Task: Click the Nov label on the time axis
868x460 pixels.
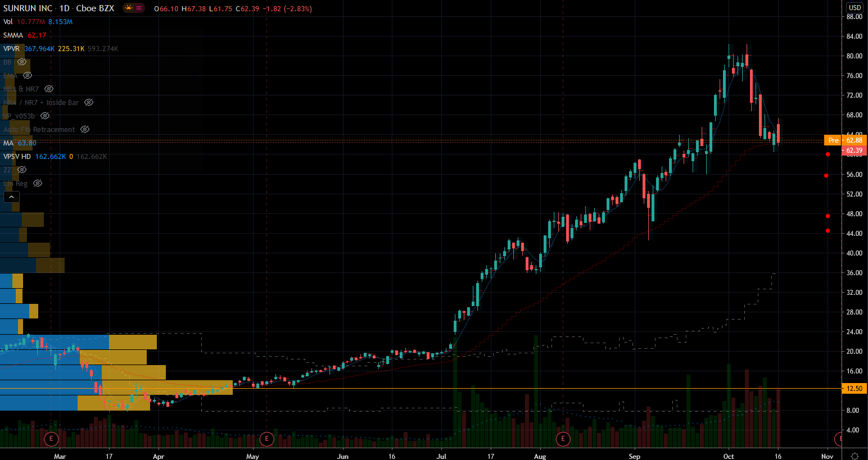Action: point(827,457)
